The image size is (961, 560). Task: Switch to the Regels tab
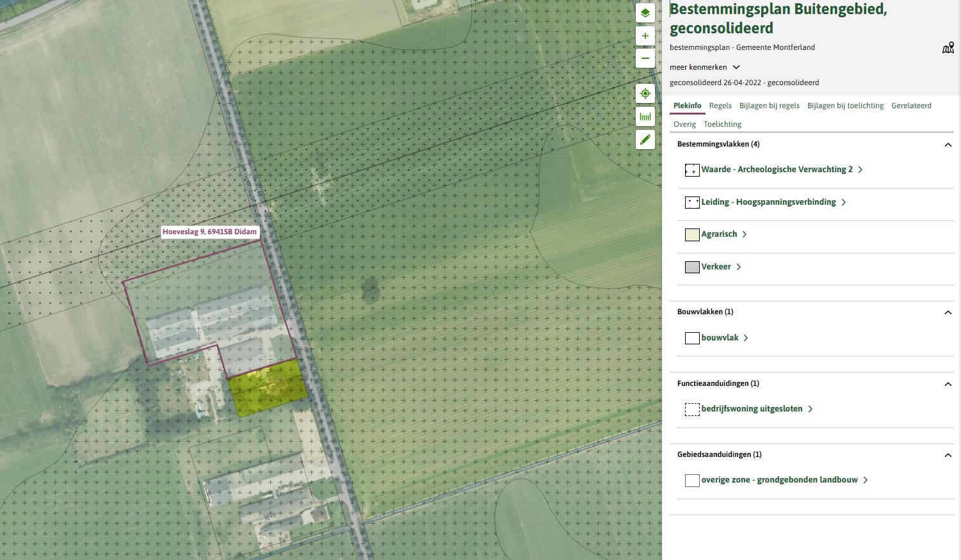720,106
